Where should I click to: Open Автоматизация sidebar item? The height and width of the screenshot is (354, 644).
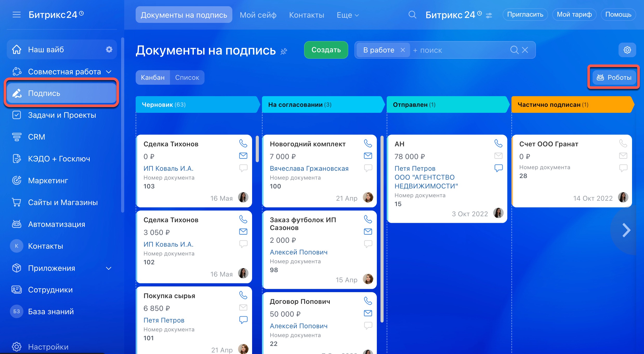62,224
